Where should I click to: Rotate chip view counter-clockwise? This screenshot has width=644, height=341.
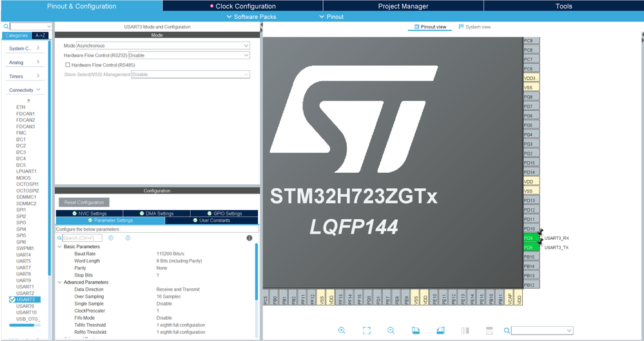440,330
